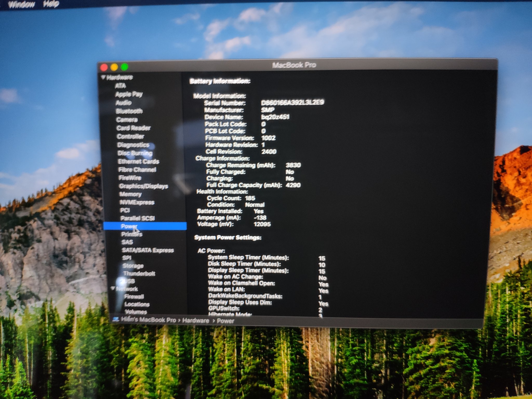Viewport: 532px width, 399px height.
Task: Click the red close window button
Action: [104, 68]
